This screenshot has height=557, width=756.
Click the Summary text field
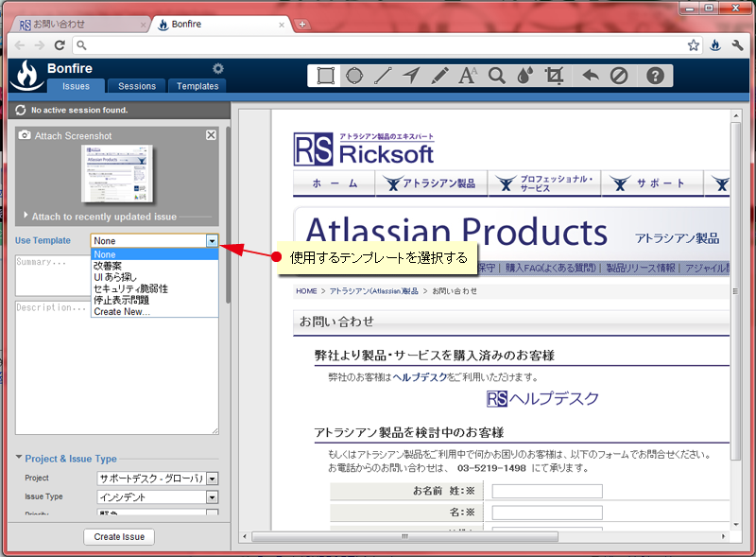[53, 275]
